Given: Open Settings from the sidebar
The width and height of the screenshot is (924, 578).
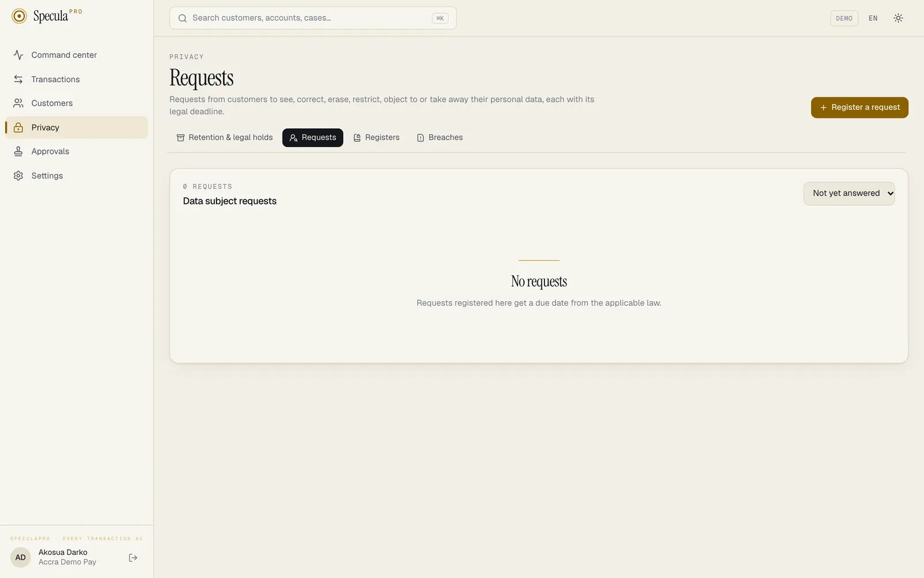Looking at the screenshot, I should click(77, 176).
